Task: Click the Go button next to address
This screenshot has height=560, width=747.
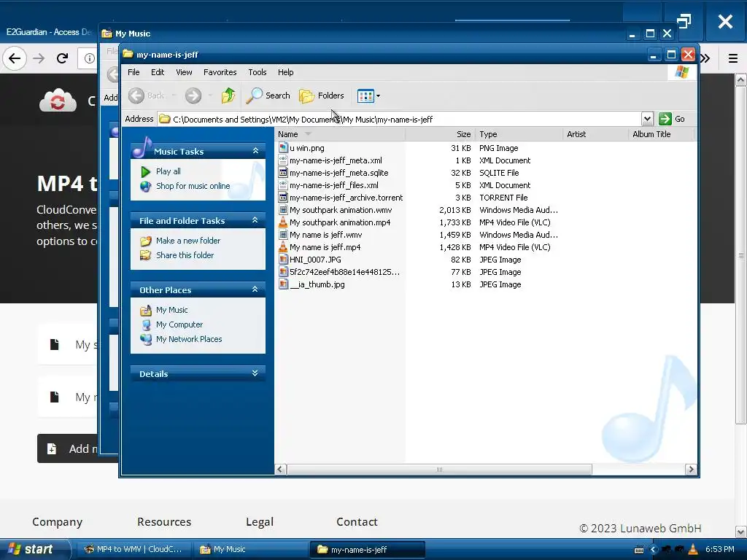Action: [x=672, y=119]
